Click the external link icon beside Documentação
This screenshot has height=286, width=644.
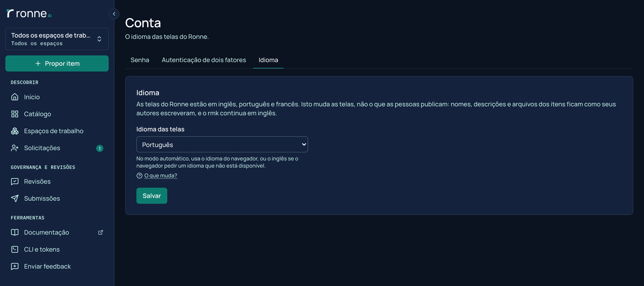click(x=100, y=232)
